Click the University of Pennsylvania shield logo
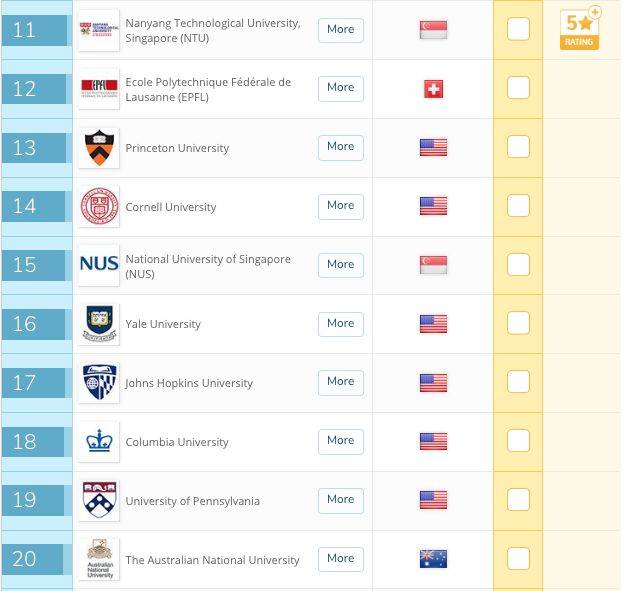Viewport: 623px width, 591px height. (x=99, y=500)
